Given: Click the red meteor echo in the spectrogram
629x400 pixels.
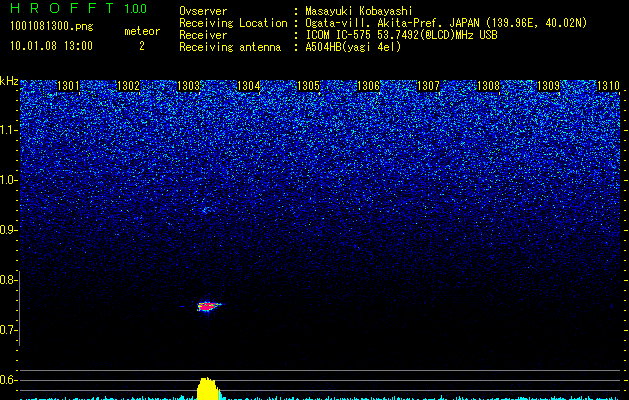Looking at the screenshot, I should click(x=208, y=307).
